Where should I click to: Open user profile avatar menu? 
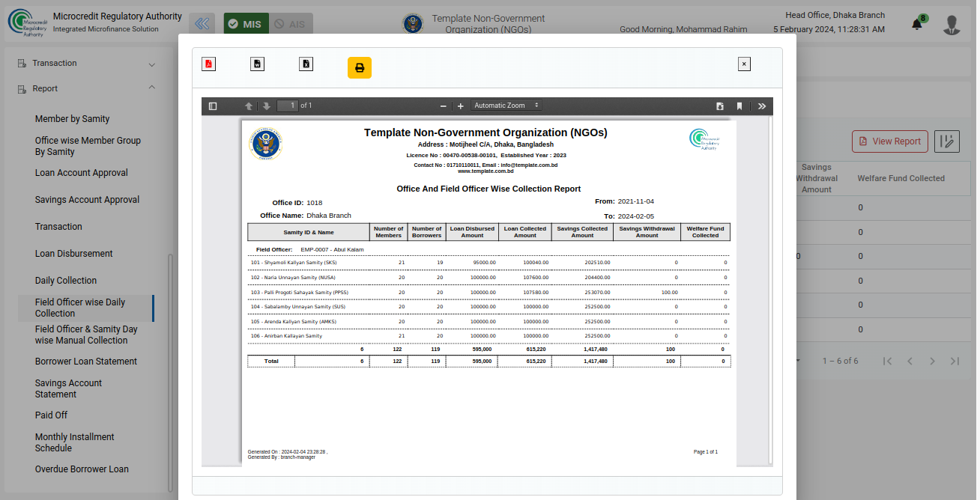952,25
